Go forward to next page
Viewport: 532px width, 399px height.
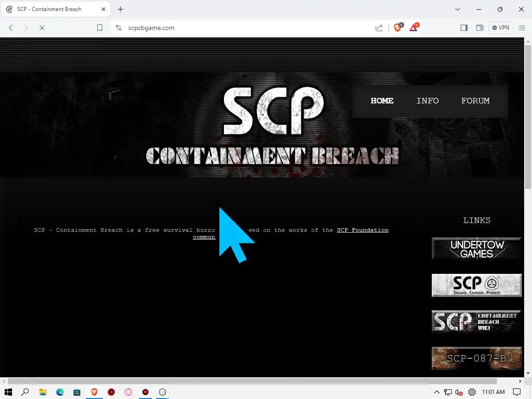coord(26,28)
